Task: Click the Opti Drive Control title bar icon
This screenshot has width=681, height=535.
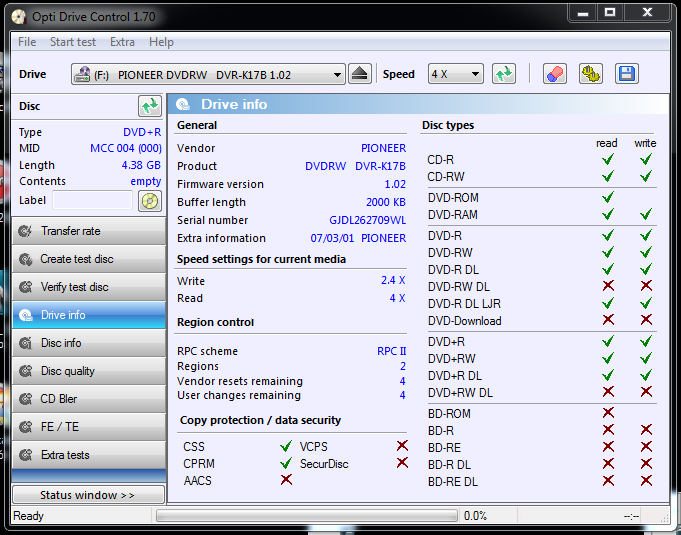Action: pyautogui.click(x=19, y=17)
